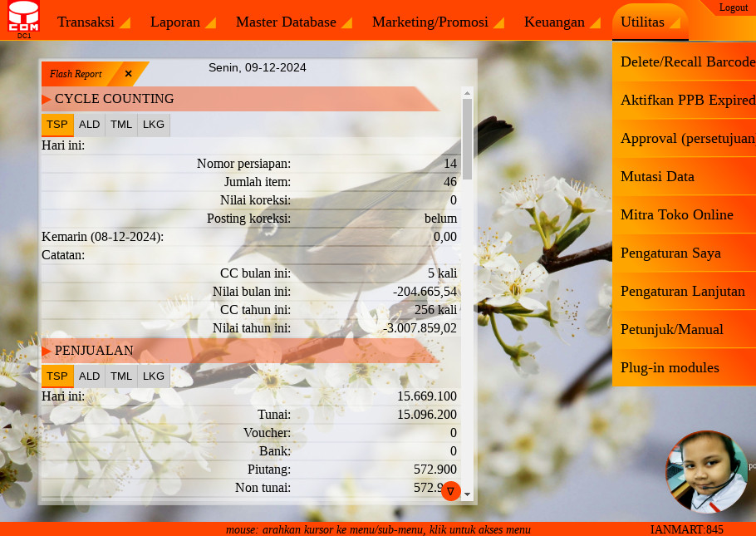Screen dimensions: 756x536
Task: Collapse the Penjualan section arrow
Action: 47,351
